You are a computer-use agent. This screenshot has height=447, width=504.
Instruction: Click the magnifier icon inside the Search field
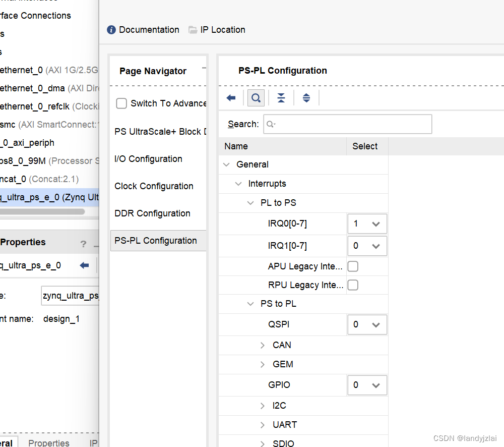pyautogui.click(x=271, y=124)
